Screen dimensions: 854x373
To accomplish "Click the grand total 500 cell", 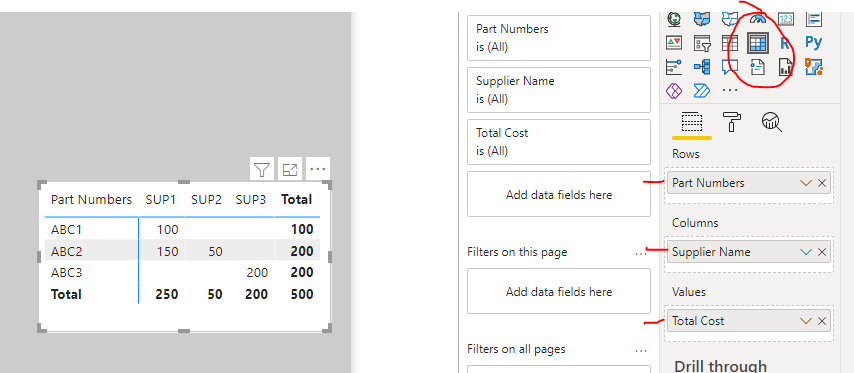I will coord(302,295).
